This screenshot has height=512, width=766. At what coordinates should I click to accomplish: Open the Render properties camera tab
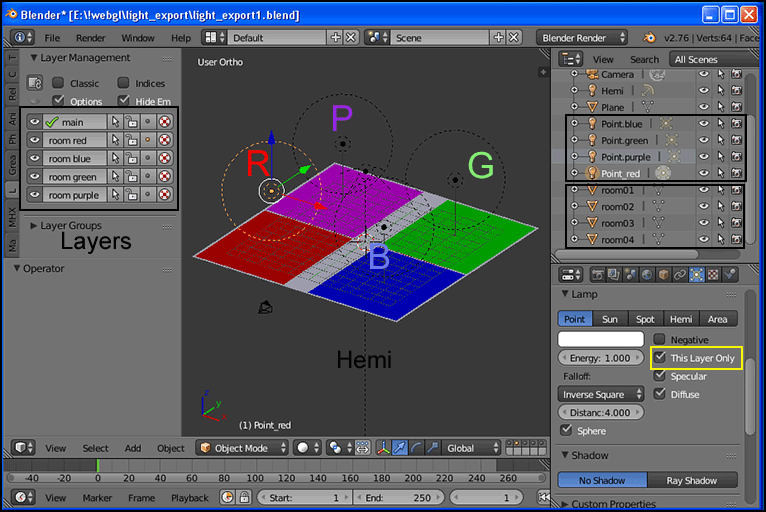[x=597, y=275]
